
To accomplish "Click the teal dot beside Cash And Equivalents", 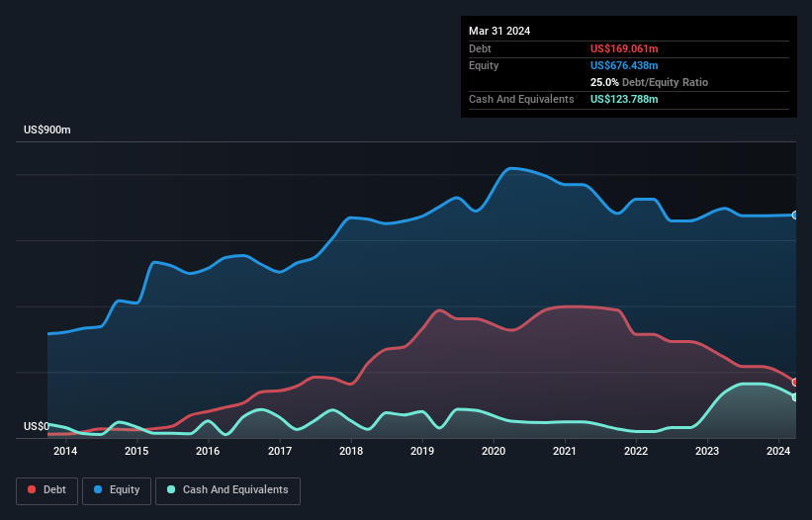I will click(x=171, y=490).
